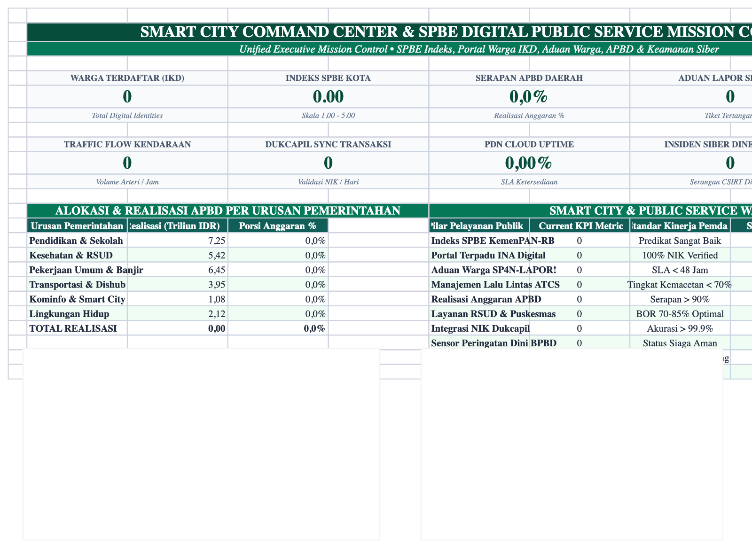Click the Current KPI Metric column header
This screenshot has width=752, height=560.
point(580,226)
